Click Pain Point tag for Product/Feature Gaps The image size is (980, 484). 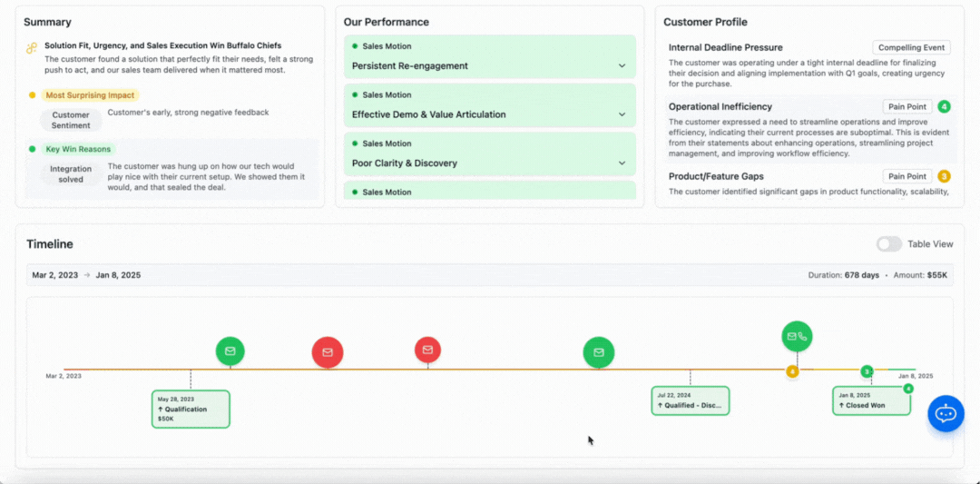coord(907,176)
